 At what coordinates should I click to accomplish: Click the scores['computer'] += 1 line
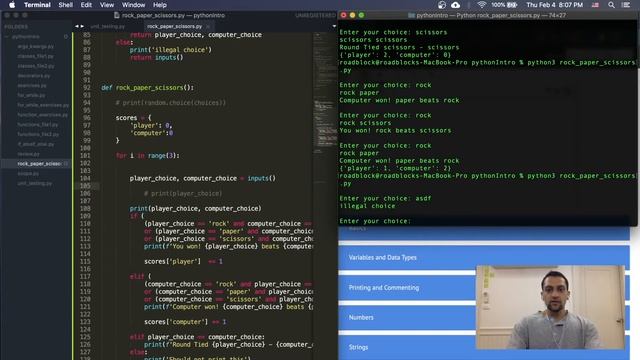pyautogui.click(x=185, y=322)
